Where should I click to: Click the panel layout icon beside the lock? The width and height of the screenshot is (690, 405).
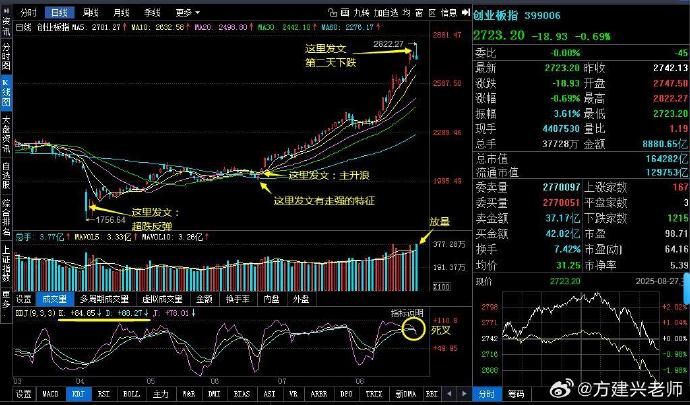point(345,12)
